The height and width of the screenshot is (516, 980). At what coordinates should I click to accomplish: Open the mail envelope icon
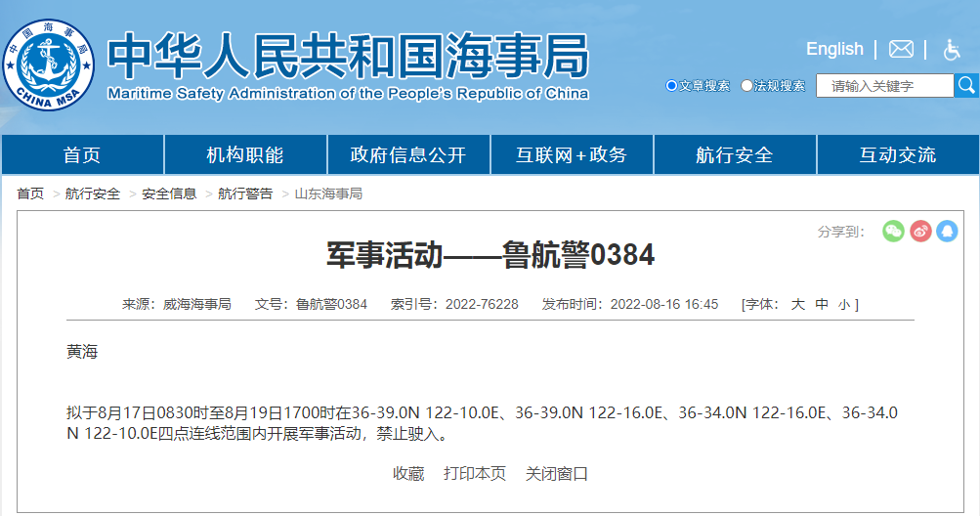coord(901,49)
